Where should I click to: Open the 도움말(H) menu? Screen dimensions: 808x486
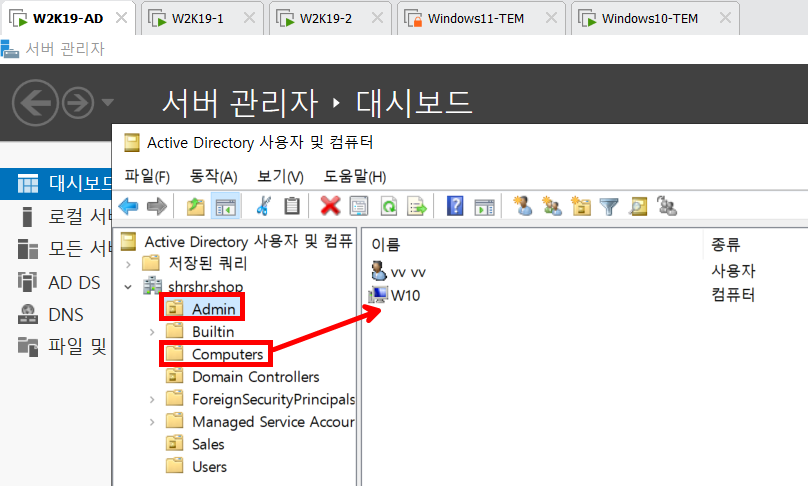[x=355, y=176]
